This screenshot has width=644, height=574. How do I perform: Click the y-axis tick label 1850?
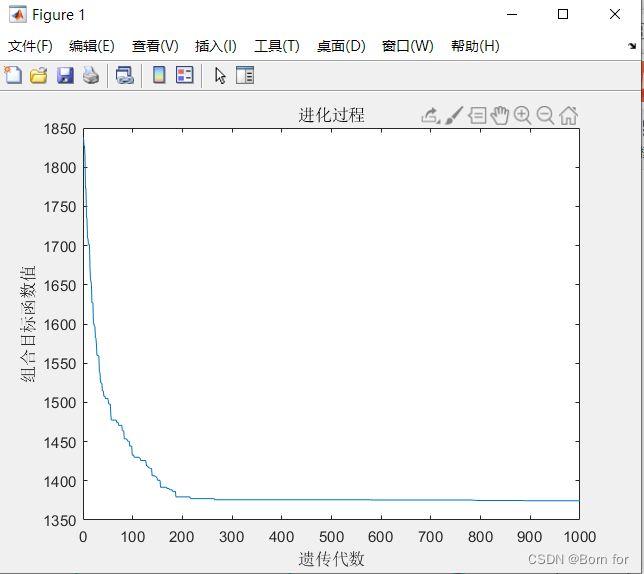[60, 129]
